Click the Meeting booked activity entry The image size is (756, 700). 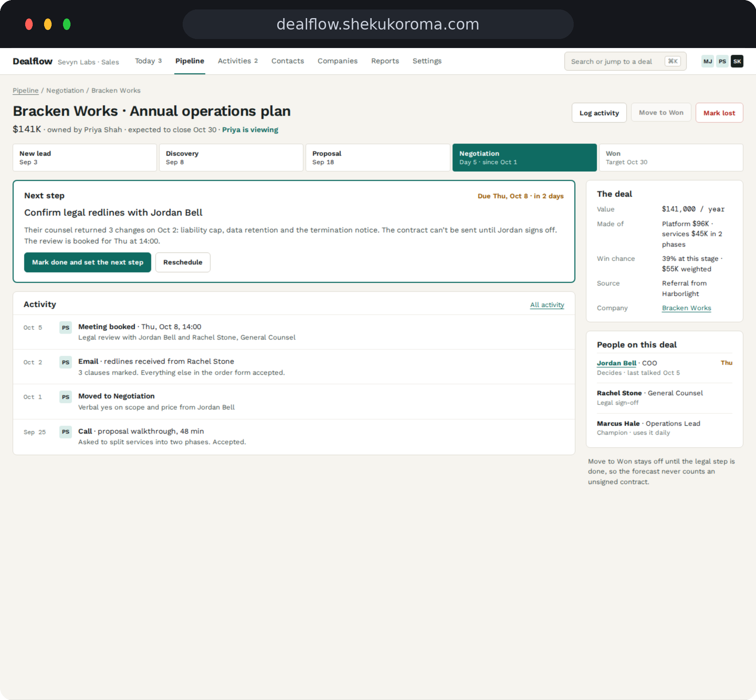click(294, 332)
